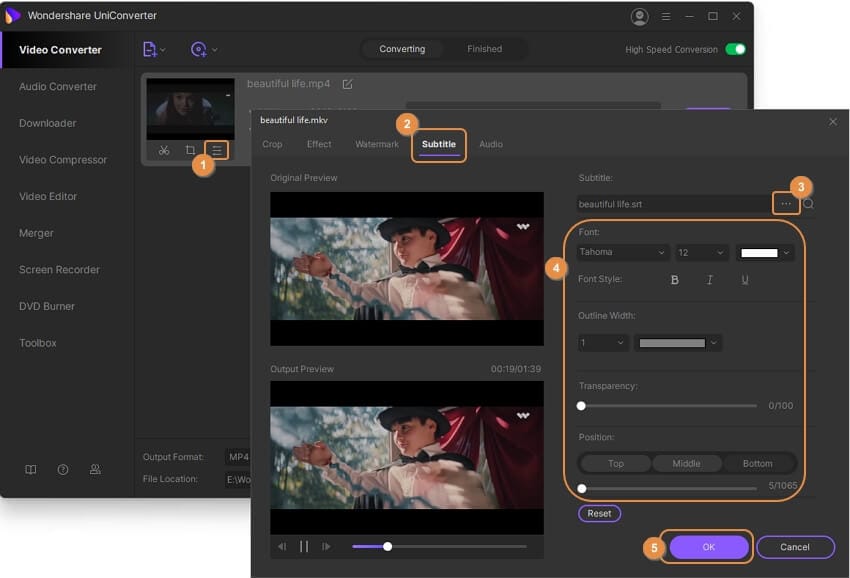The width and height of the screenshot is (850, 578).
Task: Open the font size 12 dropdown
Action: pyautogui.click(x=700, y=253)
